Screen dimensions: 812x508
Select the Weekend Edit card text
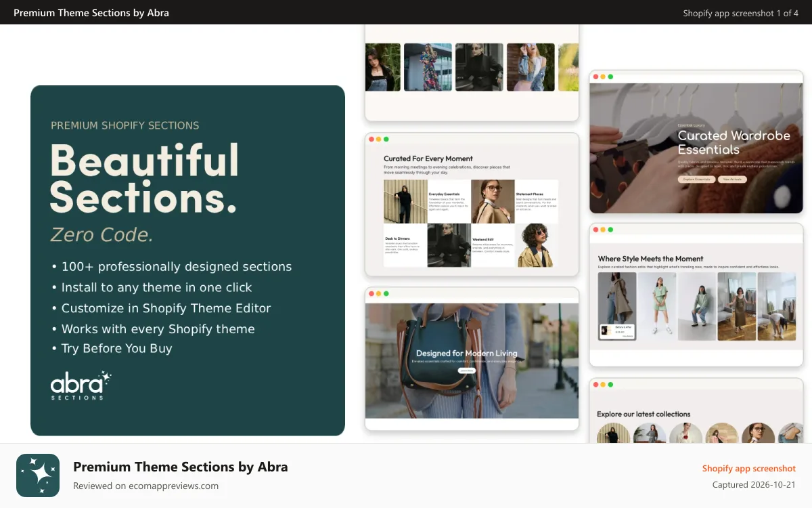pos(493,245)
